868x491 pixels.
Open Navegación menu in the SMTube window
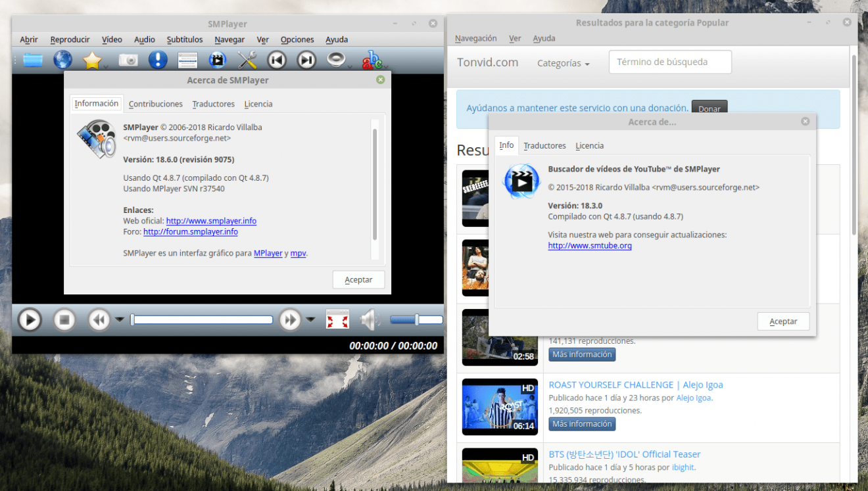click(x=475, y=38)
